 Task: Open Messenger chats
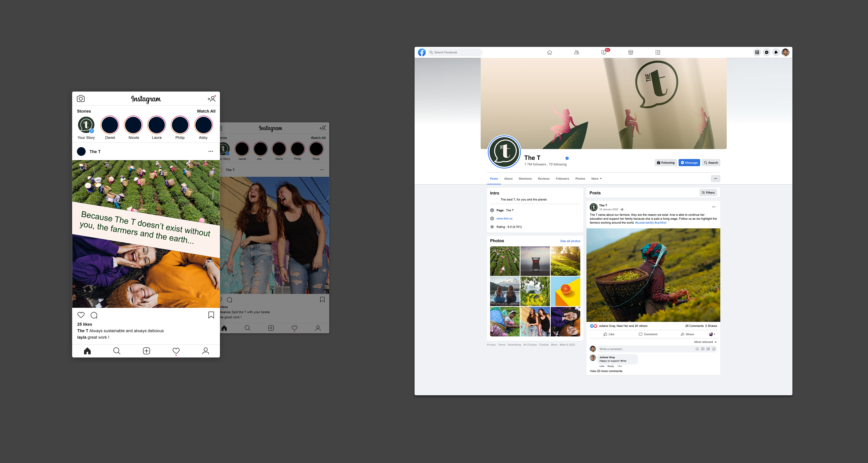(767, 52)
